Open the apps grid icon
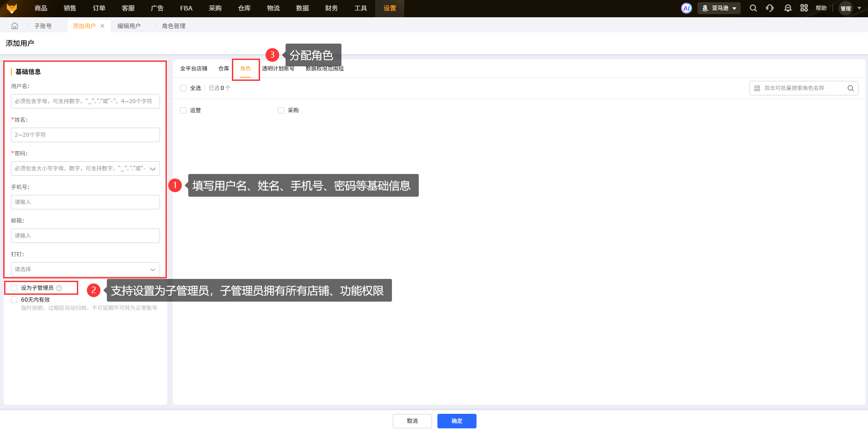The width and height of the screenshot is (868, 432). [x=804, y=8]
